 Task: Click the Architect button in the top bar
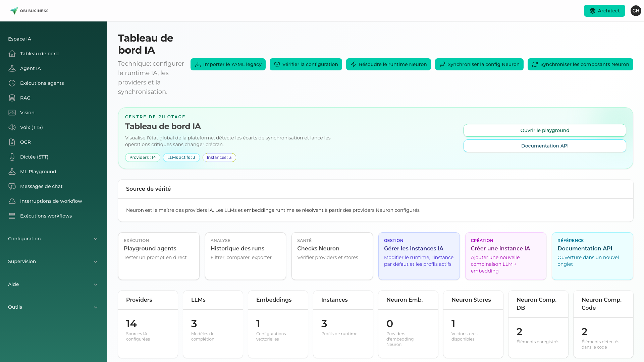click(604, 11)
